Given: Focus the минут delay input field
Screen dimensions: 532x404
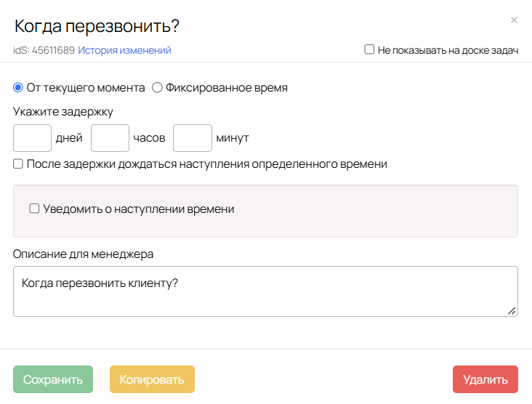Looking at the screenshot, I should [x=193, y=138].
